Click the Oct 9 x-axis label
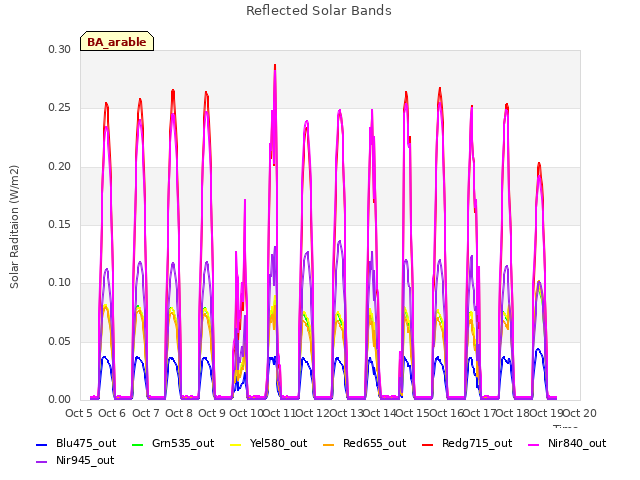 212,413
